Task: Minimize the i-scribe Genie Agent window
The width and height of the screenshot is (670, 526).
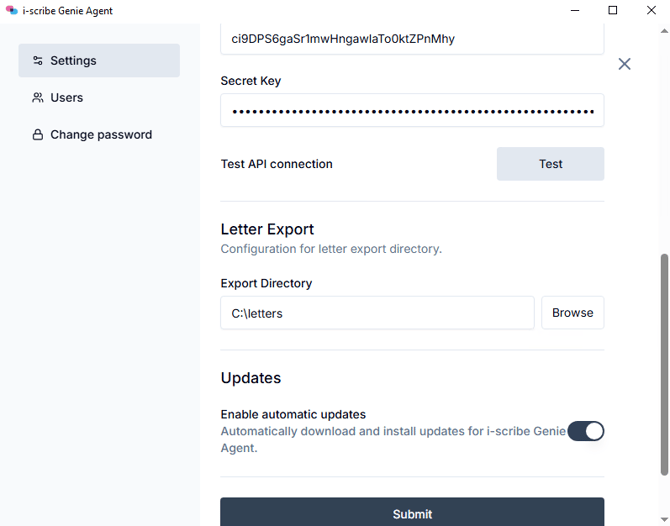Action: [x=575, y=10]
